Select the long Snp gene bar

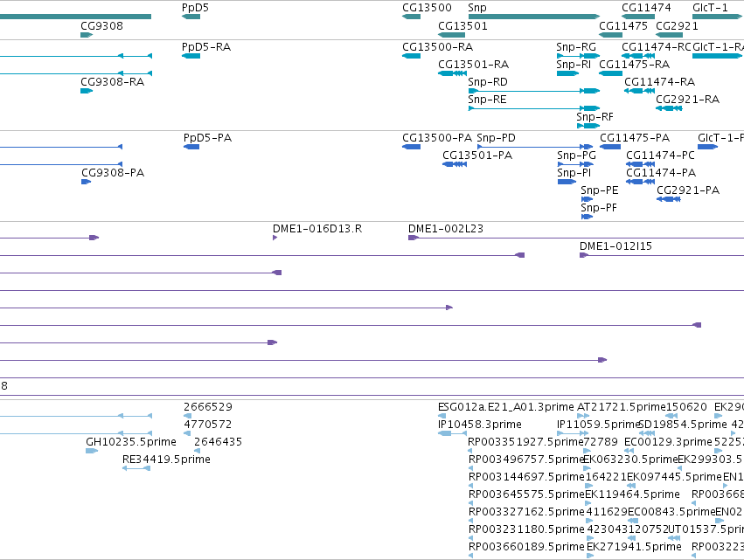[x=534, y=17]
